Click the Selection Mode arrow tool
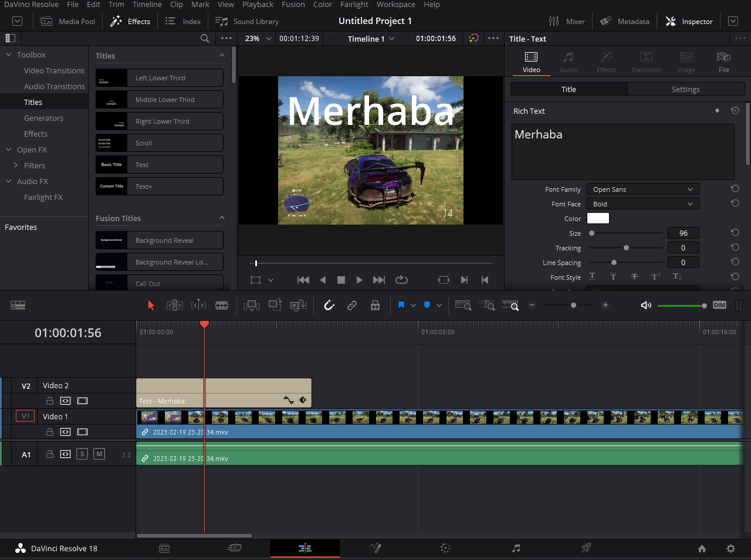 151,305
